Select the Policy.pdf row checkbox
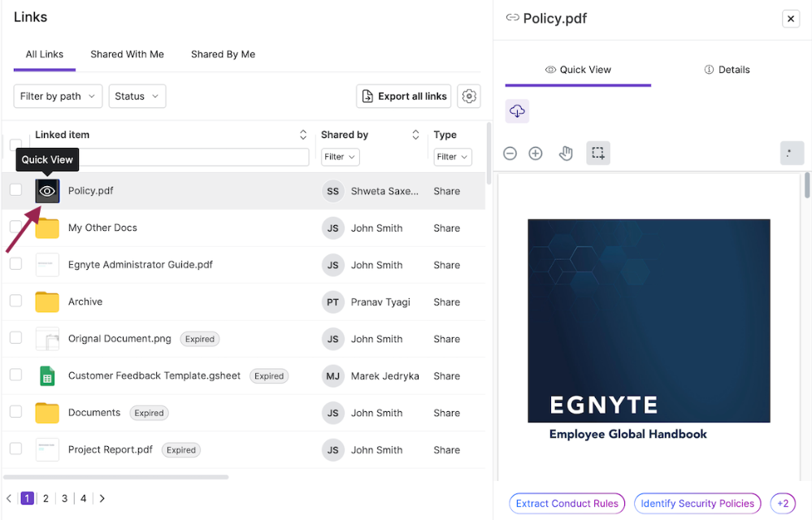The image size is (812, 520). [x=16, y=190]
